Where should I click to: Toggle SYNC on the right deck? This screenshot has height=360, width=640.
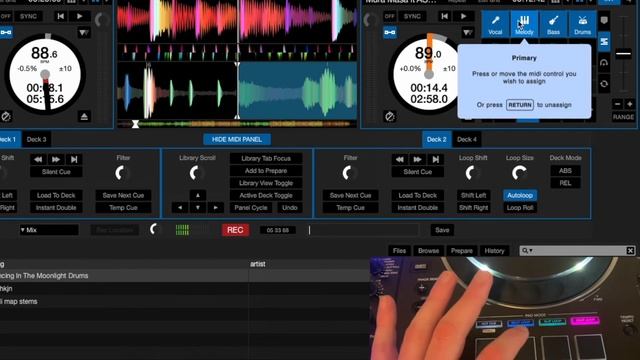coord(412,16)
